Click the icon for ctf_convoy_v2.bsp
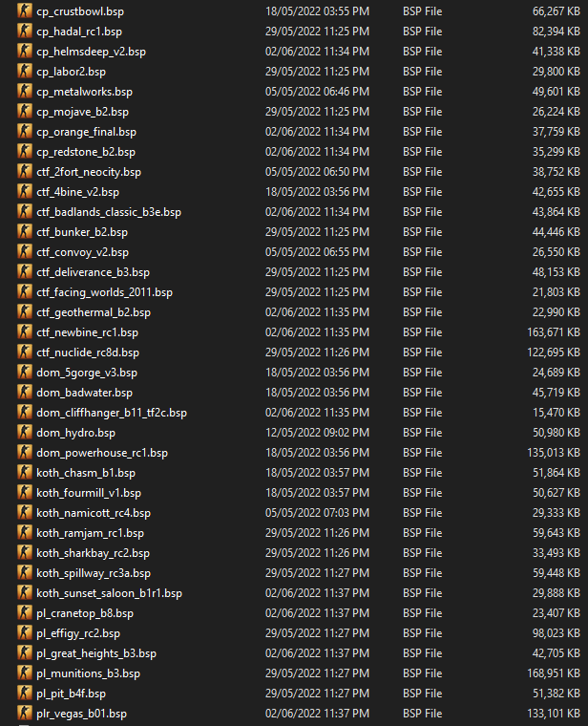The height and width of the screenshot is (726, 588). (25, 251)
